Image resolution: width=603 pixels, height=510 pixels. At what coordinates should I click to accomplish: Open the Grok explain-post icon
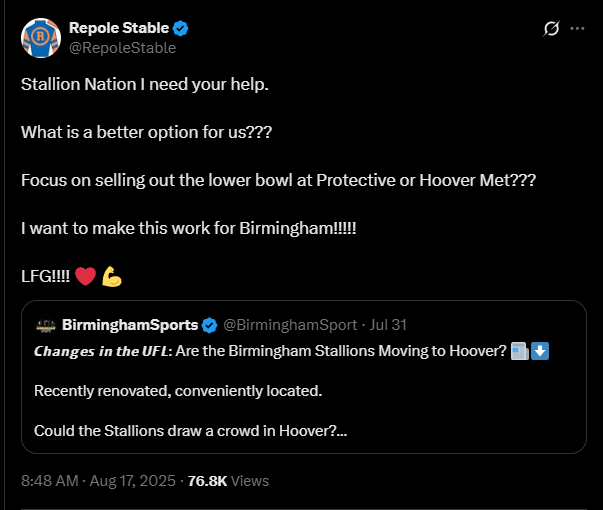click(550, 28)
